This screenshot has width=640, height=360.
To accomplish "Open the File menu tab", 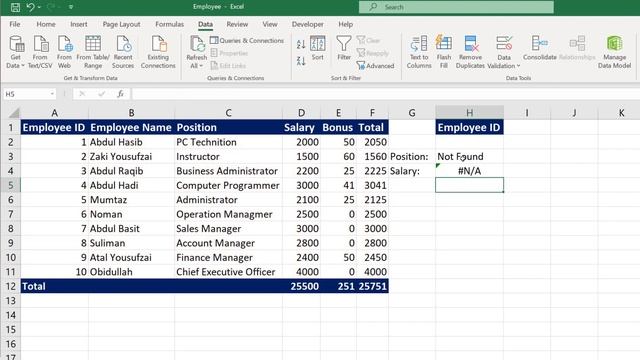I will pos(15,24).
